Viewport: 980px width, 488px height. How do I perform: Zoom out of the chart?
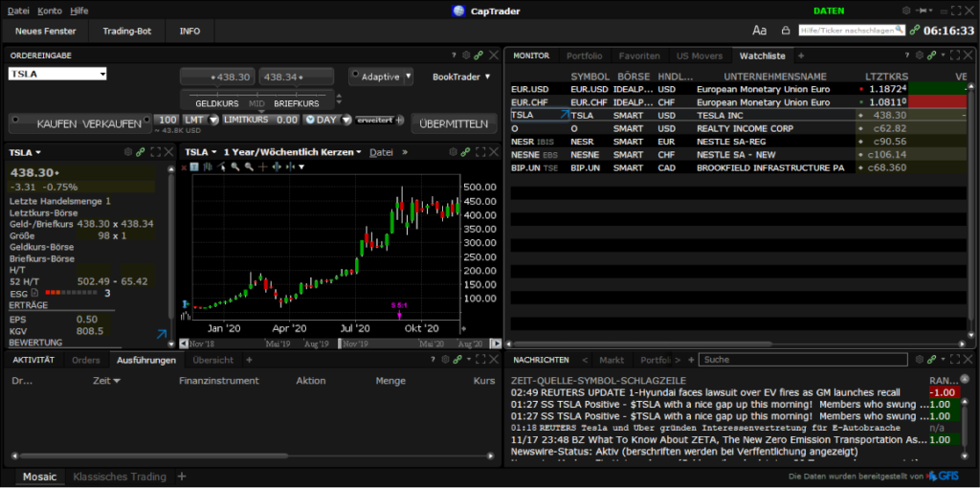point(249,166)
